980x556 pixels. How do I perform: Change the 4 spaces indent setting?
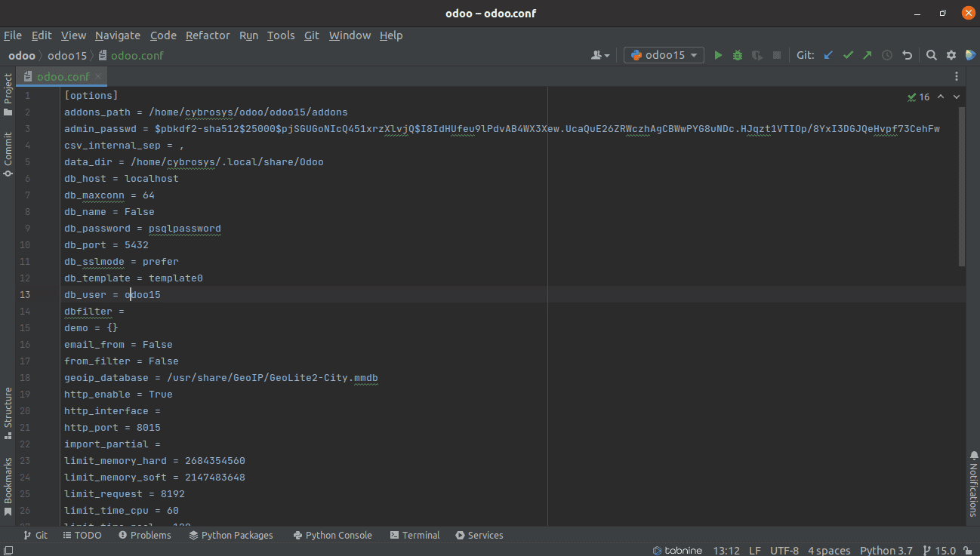pos(829,550)
